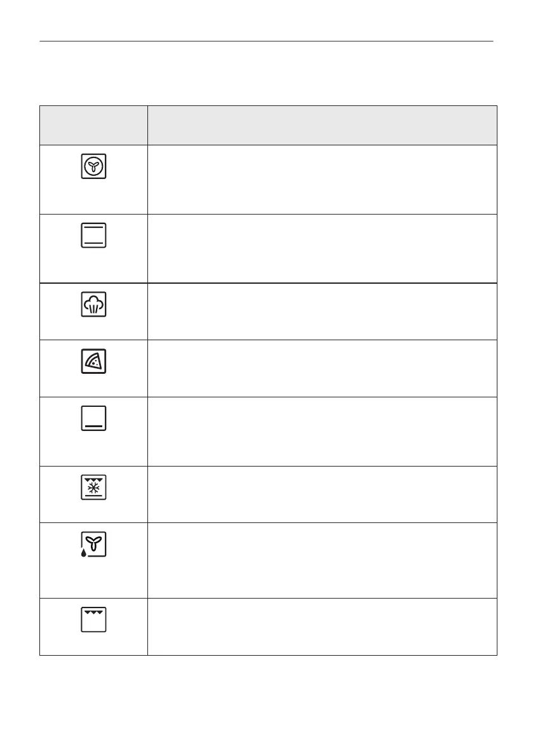This screenshot has height=756, width=533.
Task: Click description cell beside pizza icon
Action: click(x=321, y=368)
